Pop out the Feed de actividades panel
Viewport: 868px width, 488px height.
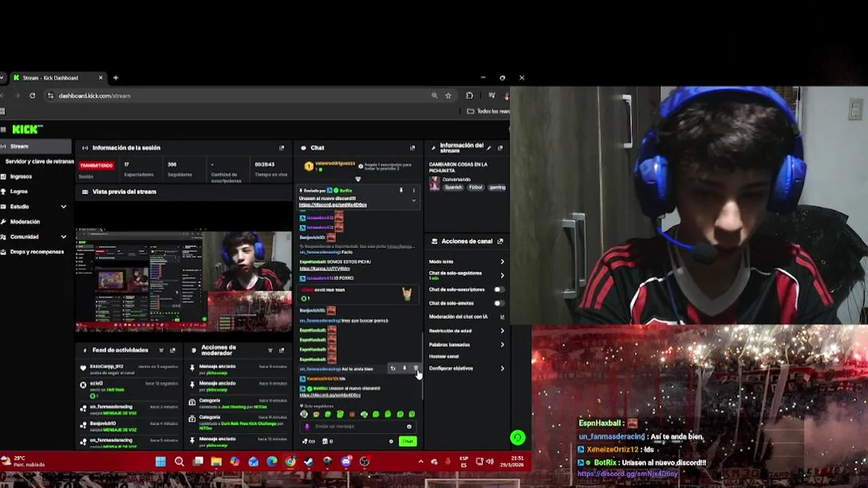pos(173,350)
